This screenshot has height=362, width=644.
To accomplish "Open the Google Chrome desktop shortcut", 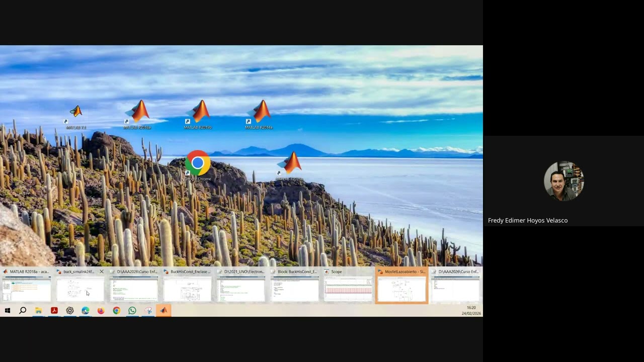I will [x=198, y=165].
